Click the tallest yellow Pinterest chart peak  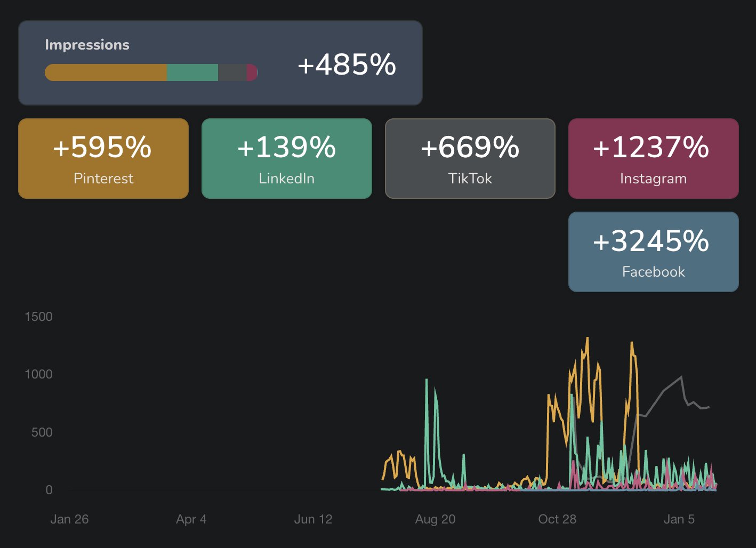[588, 338]
